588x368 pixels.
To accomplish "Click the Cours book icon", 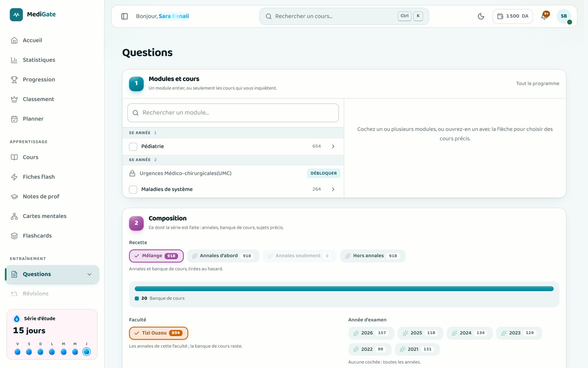I will 14,157.
